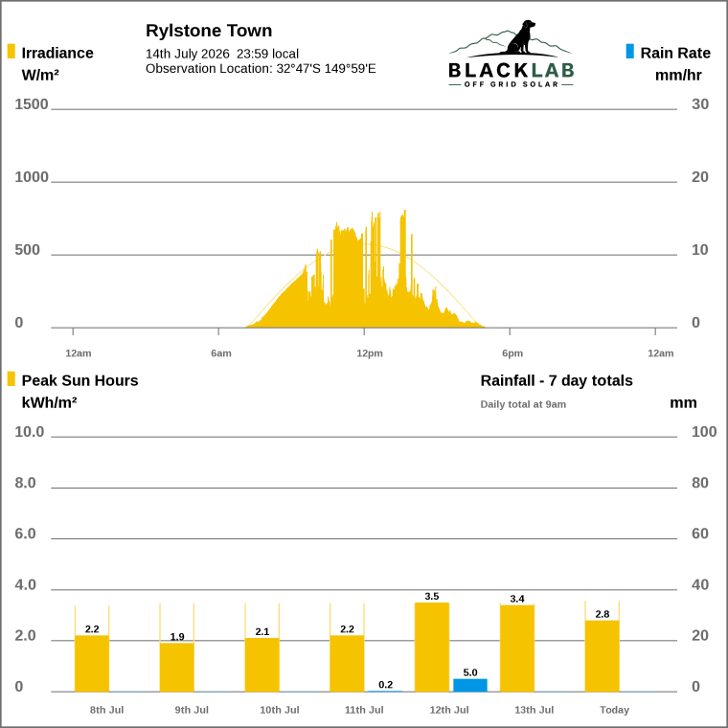Click the yellow Irradiance legend swatch
Viewport: 728px width, 728px height.
11,51
